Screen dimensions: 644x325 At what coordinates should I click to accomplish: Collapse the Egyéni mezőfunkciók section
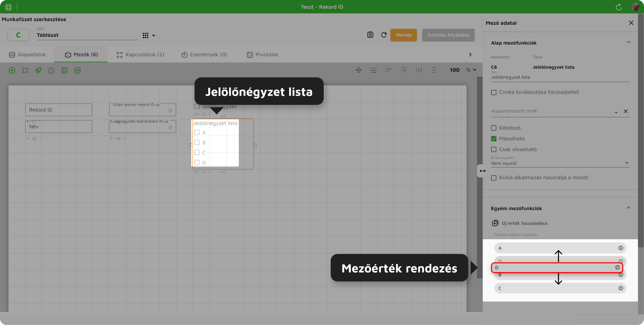point(629,208)
